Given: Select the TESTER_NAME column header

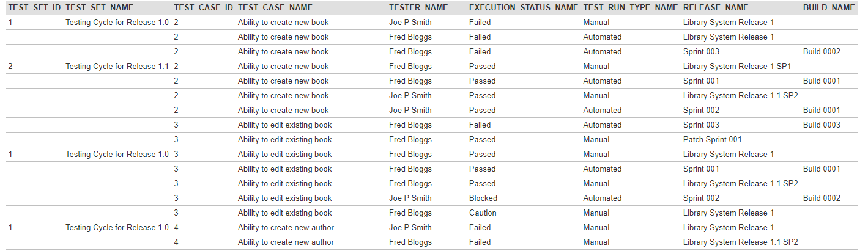Looking at the screenshot, I should (418, 8).
